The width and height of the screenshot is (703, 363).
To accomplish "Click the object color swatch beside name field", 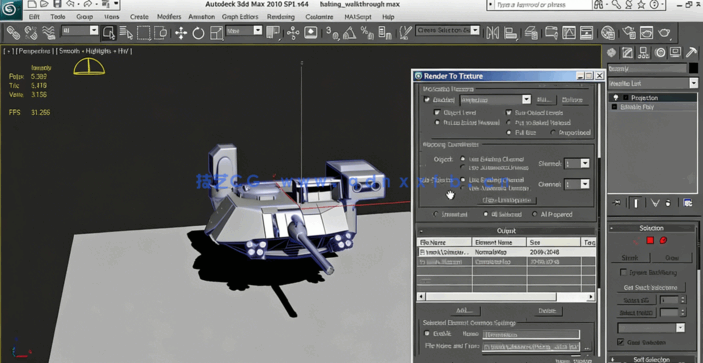I will (693, 68).
